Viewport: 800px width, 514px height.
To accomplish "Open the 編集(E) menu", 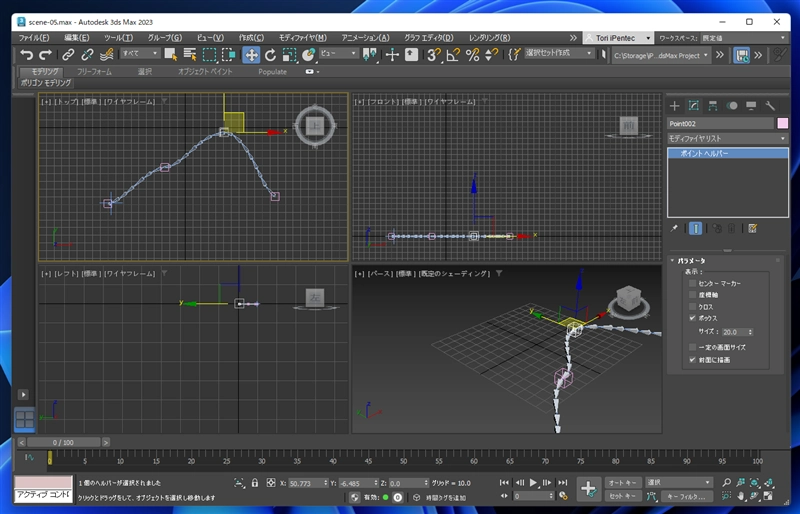I will pos(77,38).
